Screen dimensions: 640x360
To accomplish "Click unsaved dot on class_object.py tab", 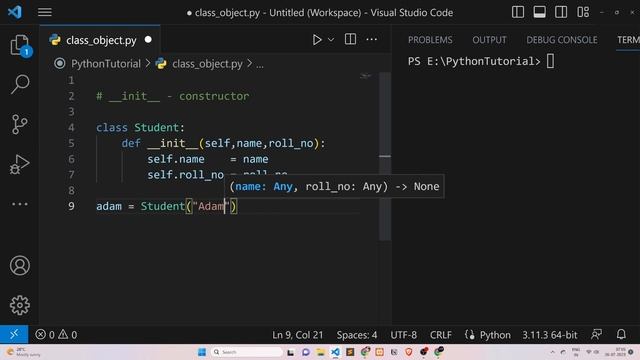I will click(x=148, y=40).
